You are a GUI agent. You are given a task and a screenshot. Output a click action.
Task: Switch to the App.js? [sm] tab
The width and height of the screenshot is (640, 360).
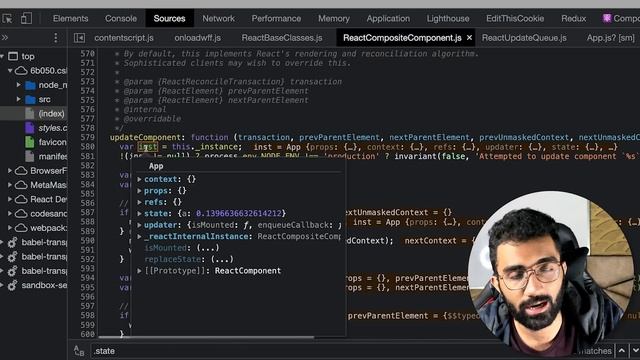611,38
